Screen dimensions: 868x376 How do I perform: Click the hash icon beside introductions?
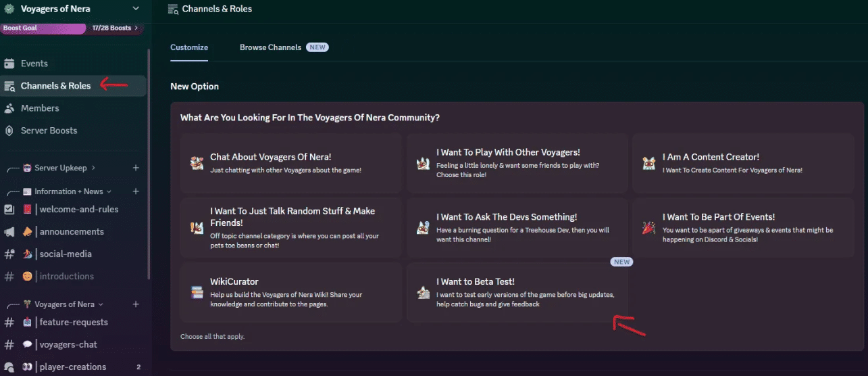click(x=9, y=277)
